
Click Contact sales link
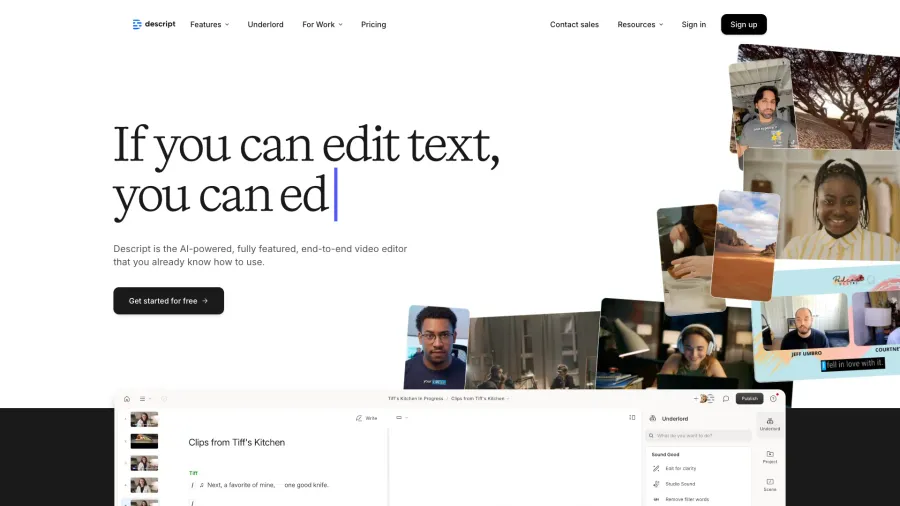click(574, 24)
